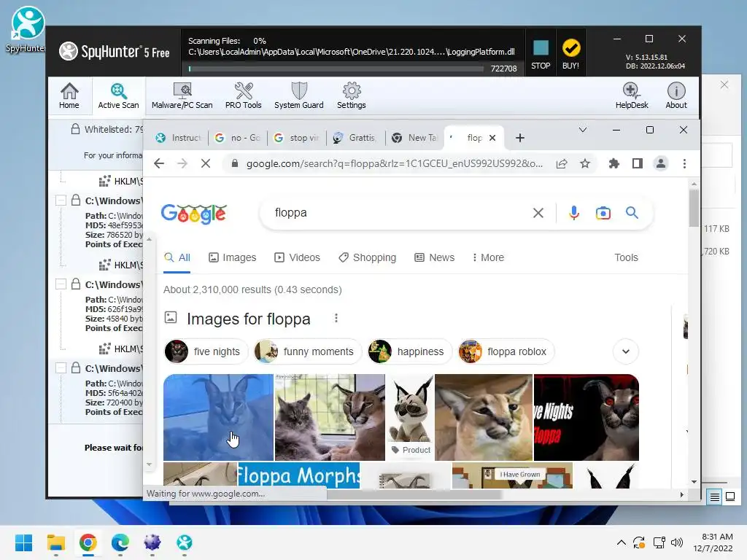This screenshot has height=560, width=747.
Task: Select the 'funny moments' image chip
Action: click(307, 352)
